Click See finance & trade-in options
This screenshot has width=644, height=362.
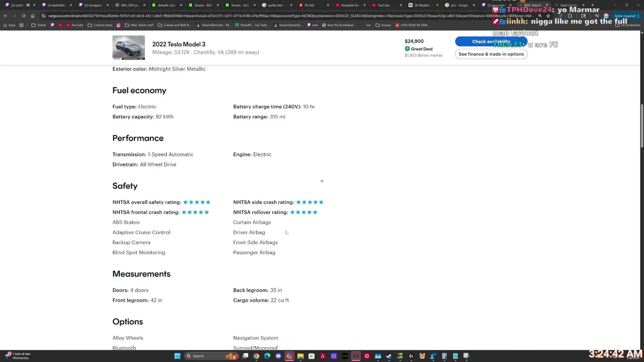(x=491, y=54)
